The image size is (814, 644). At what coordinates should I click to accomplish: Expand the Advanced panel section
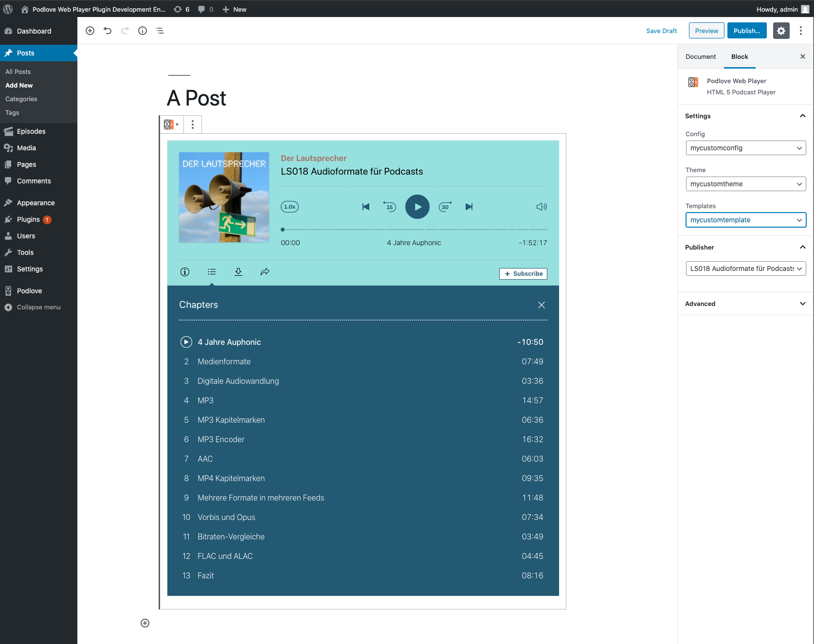(746, 304)
